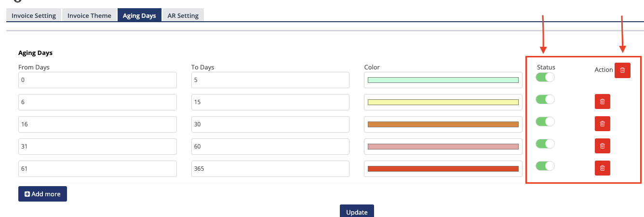Screen dimensions: 644x217
Task: Click the Add more button
Action: point(42,194)
